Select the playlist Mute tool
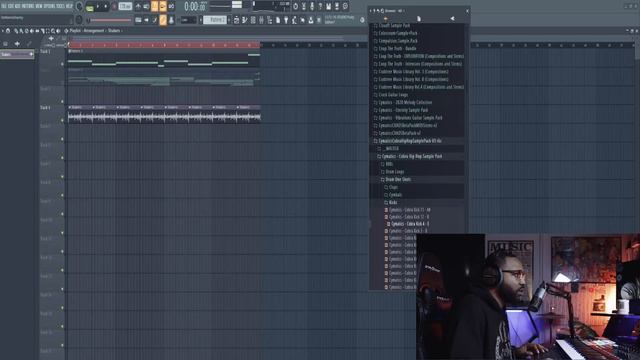Image resolution: width=640 pixels, height=360 pixels. tap(31, 31)
